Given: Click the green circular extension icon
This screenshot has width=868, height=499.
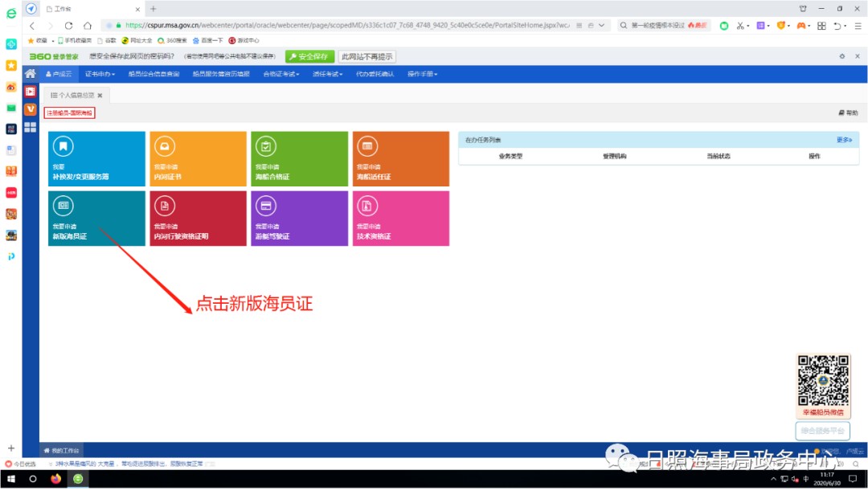Looking at the screenshot, I should pos(724,26).
